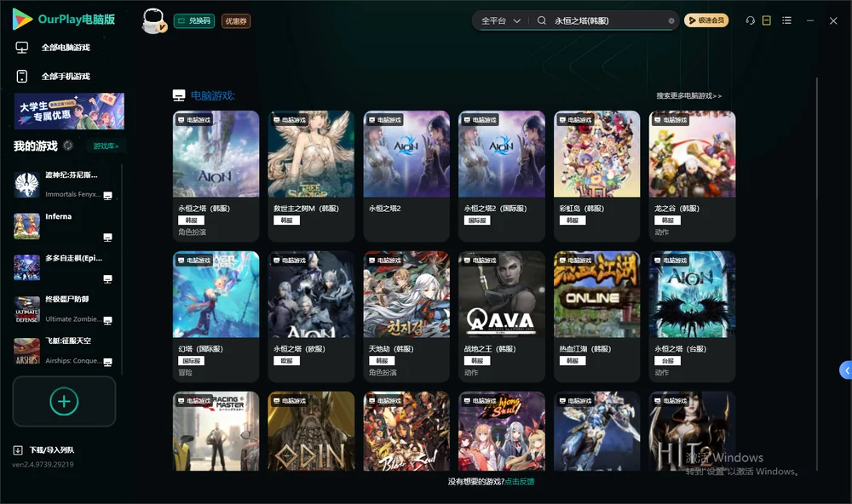The height and width of the screenshot is (504, 852).
Task: Open the 游戏库> link
Action: [x=106, y=146]
